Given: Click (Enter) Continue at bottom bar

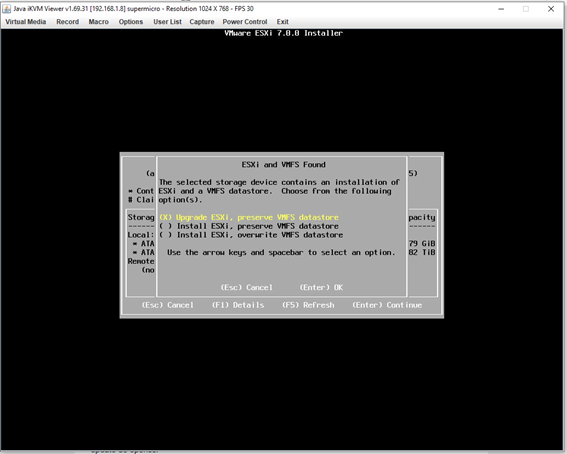Looking at the screenshot, I should coord(387,305).
